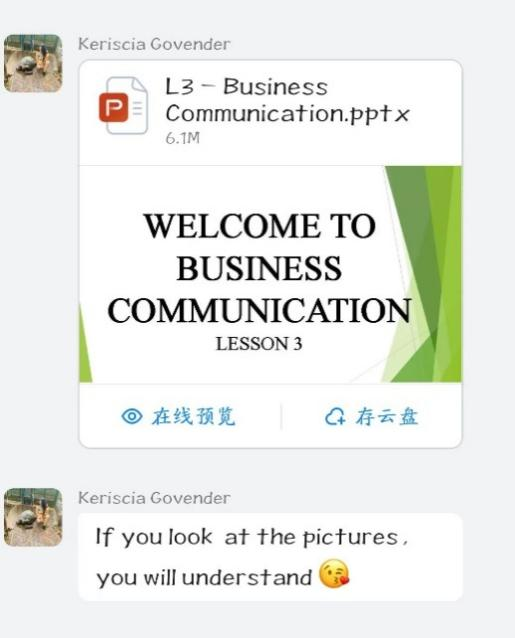Image resolution: width=515 pixels, height=638 pixels.
Task: Click the file name L3 - Business Communication.pptx
Action: [x=287, y=100]
